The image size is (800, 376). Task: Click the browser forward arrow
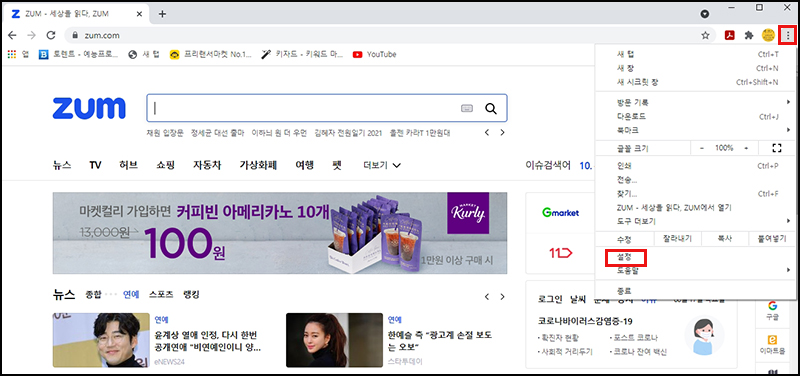pos(31,35)
